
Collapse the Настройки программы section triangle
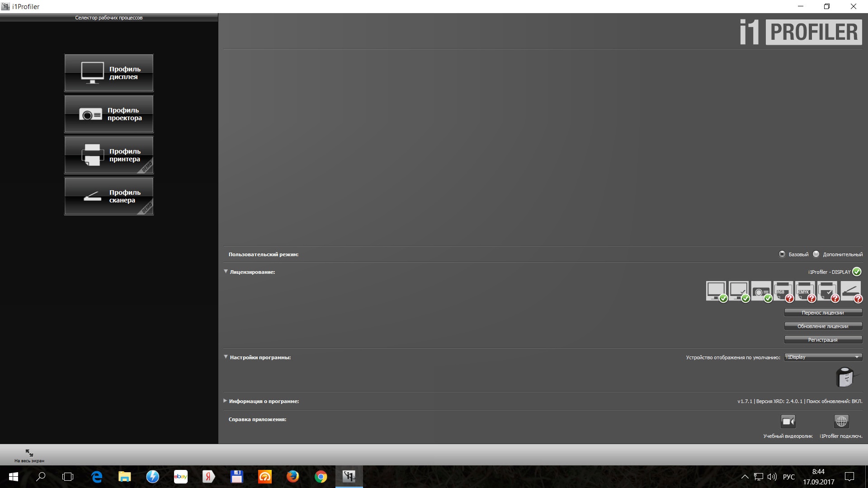226,357
